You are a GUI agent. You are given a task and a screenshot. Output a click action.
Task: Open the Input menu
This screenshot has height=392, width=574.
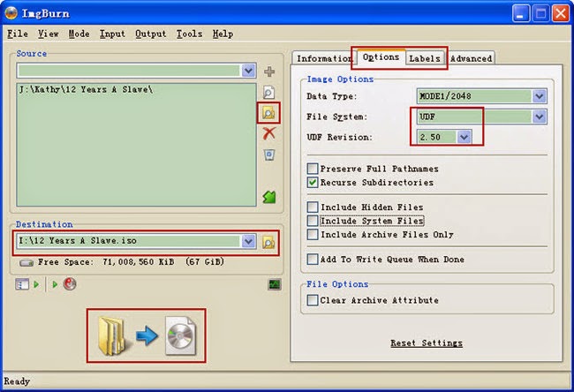(x=112, y=34)
